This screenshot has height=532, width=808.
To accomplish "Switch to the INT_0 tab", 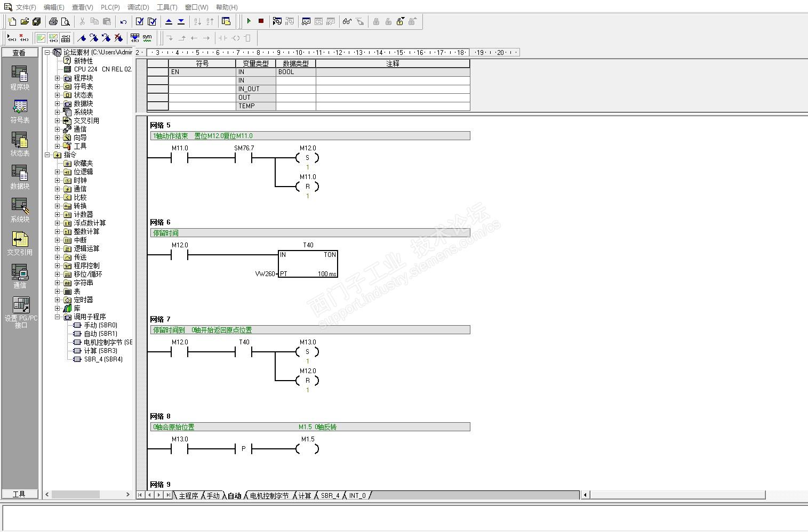I will point(357,496).
